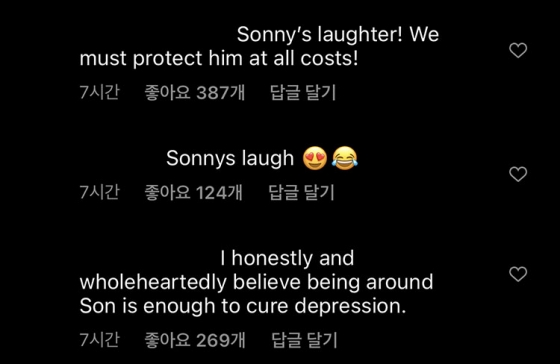Open the 좋아요 124개 likes list
560x364 pixels.
point(194,192)
